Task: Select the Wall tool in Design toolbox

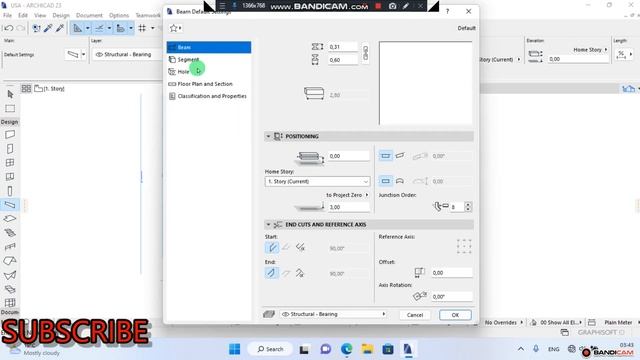Action: click(10, 134)
